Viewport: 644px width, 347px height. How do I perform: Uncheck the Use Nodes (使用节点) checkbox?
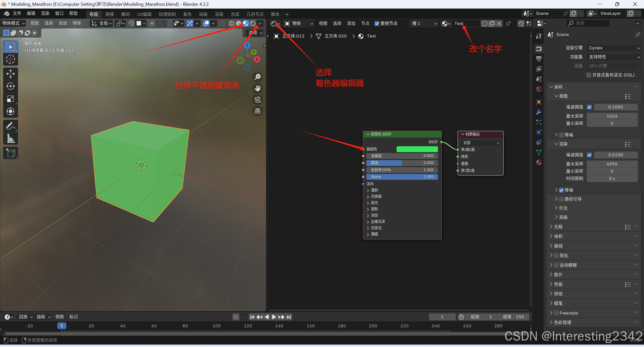(377, 23)
